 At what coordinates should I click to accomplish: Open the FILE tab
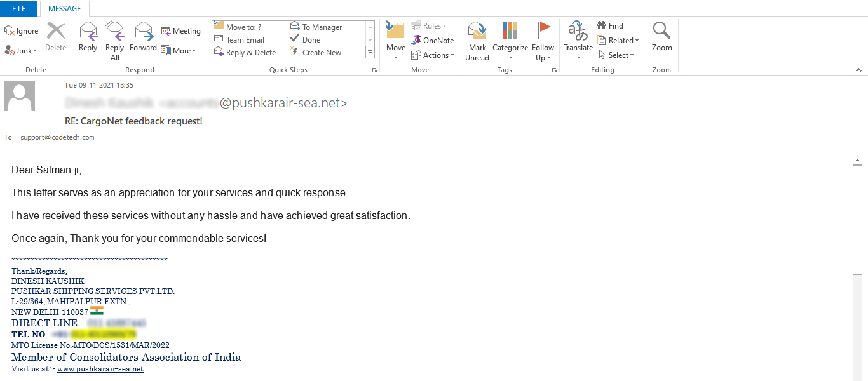(19, 8)
